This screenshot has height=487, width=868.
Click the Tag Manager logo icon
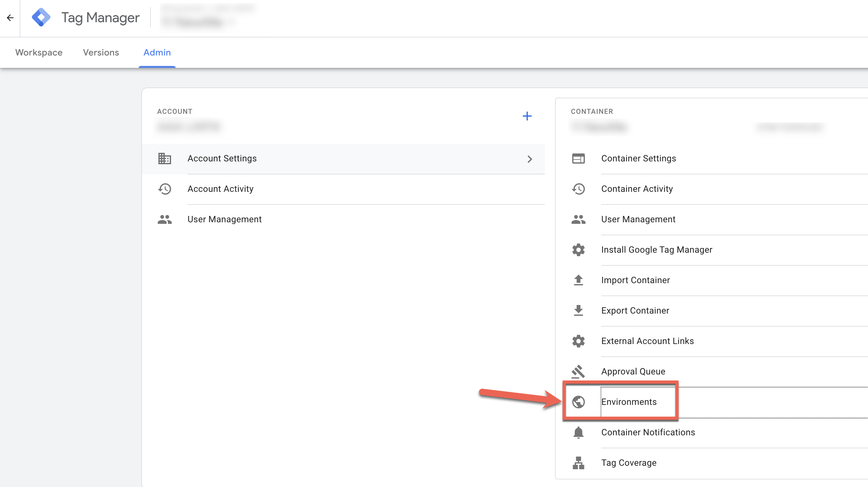[41, 17]
